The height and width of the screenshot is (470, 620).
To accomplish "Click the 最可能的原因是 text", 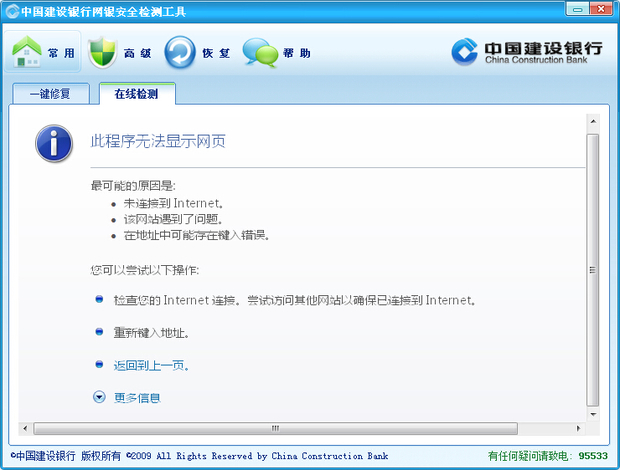I will (133, 185).
